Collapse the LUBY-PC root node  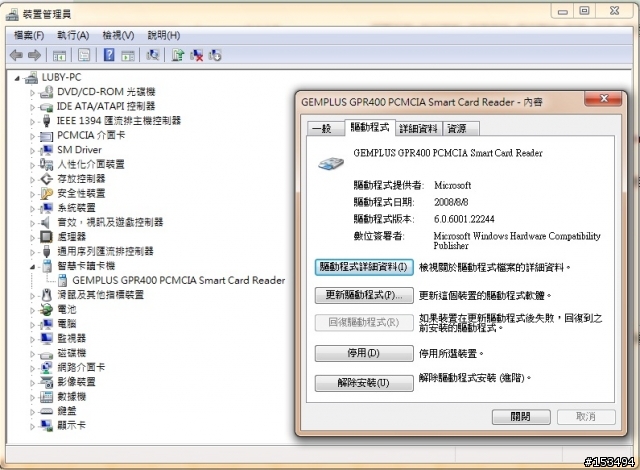coord(17,78)
